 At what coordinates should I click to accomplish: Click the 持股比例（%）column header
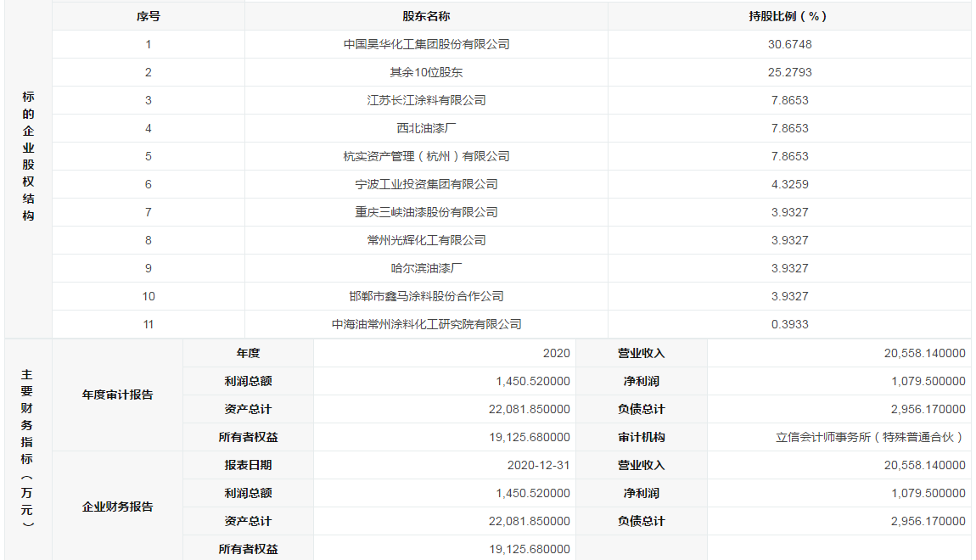tap(789, 16)
